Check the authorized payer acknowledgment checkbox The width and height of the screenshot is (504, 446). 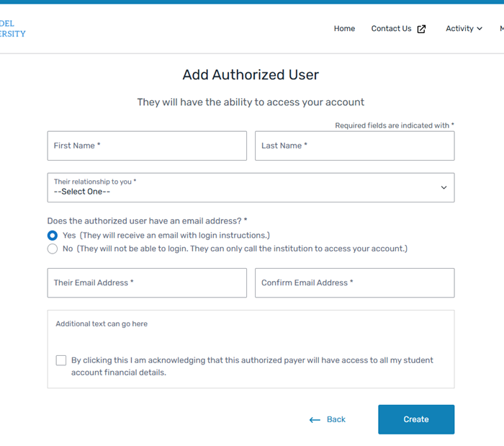pyautogui.click(x=61, y=360)
